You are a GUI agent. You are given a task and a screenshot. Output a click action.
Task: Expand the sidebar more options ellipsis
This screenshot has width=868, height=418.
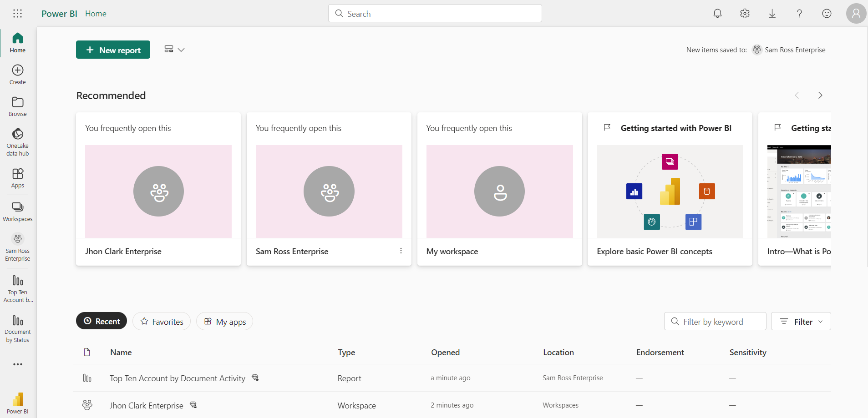pyautogui.click(x=18, y=364)
